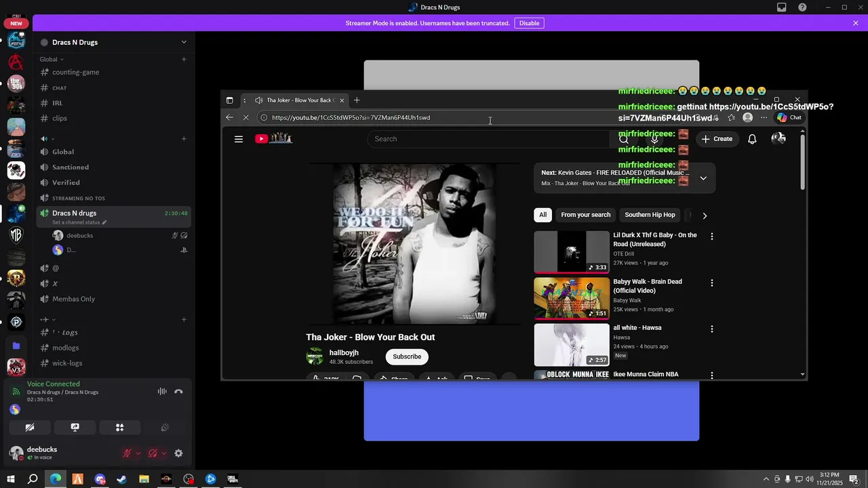This screenshot has width=868, height=488.
Task: Expand the microphone input options chevron
Action: tap(138, 453)
